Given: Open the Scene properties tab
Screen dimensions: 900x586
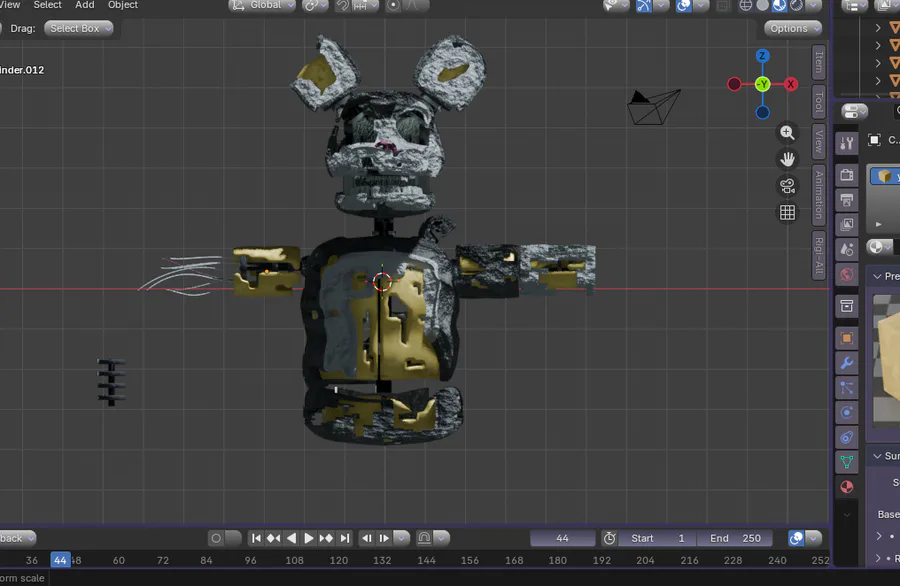Looking at the screenshot, I should pos(847,250).
